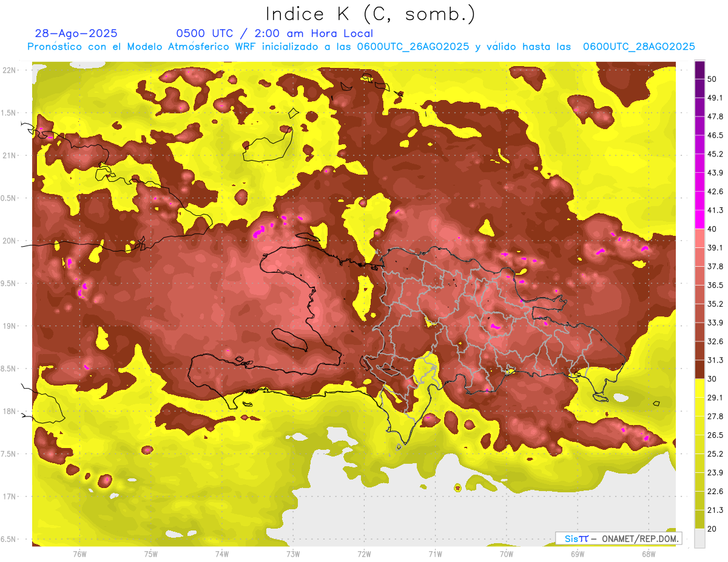
Task: Click the legend value '23.9'
Action: (715, 473)
